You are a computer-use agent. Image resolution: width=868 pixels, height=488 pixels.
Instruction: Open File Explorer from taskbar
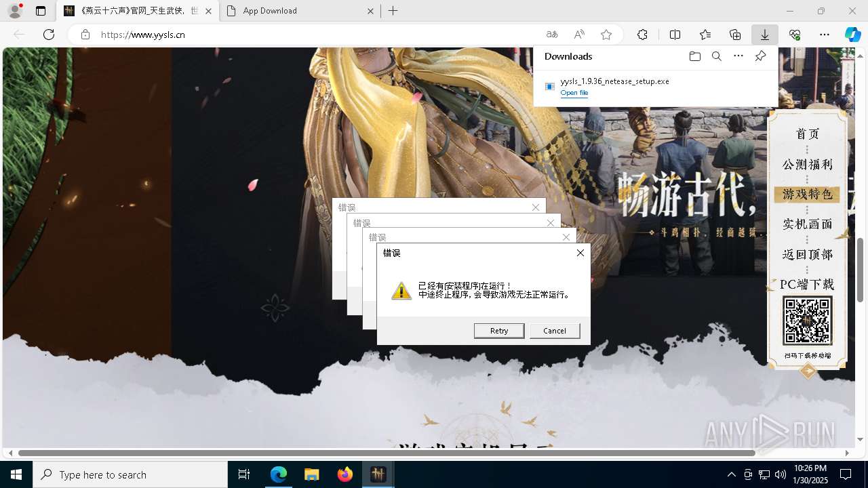pos(311,474)
